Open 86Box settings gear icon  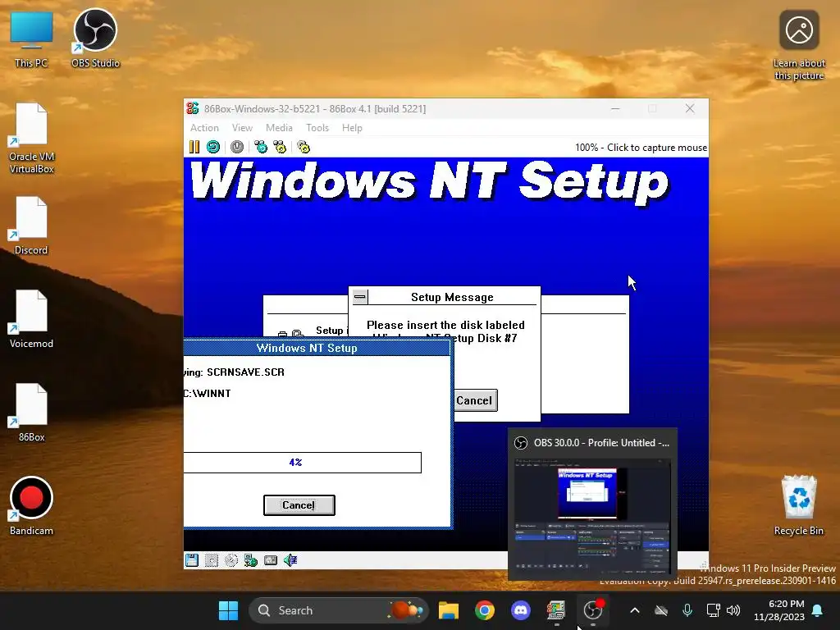tap(304, 147)
